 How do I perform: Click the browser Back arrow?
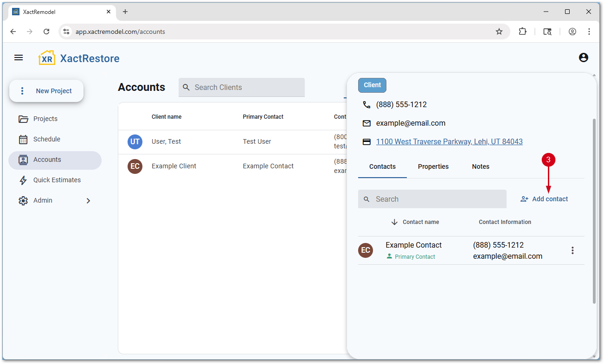coord(13,32)
